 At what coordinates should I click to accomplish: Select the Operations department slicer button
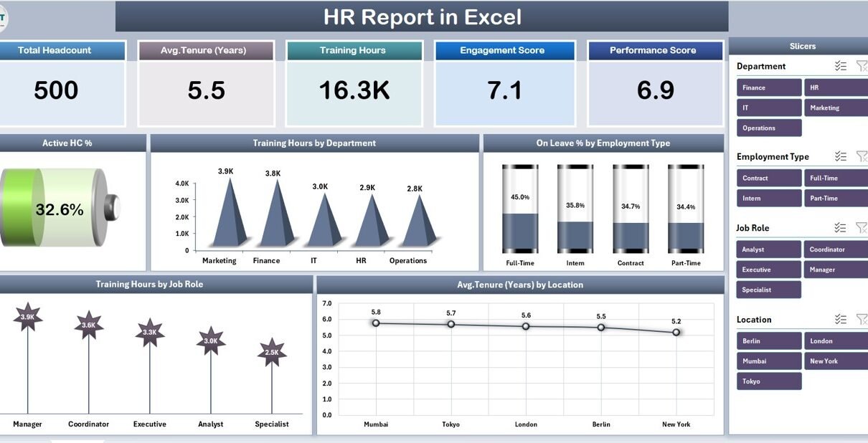(769, 128)
